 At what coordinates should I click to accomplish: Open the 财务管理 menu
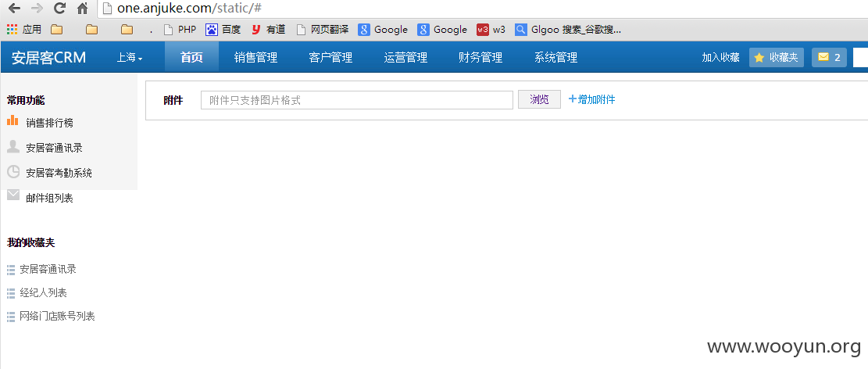tap(480, 58)
